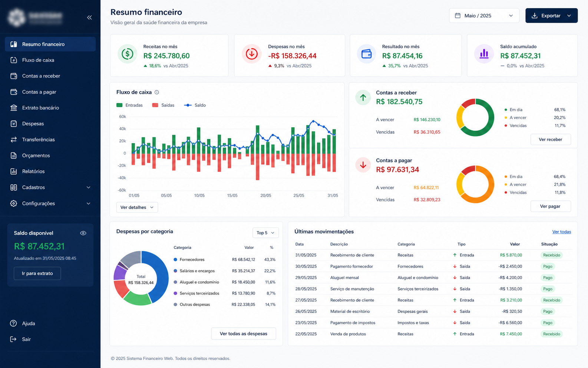
Task: Click the Fornecedores blue legend dot
Action: [175, 260]
